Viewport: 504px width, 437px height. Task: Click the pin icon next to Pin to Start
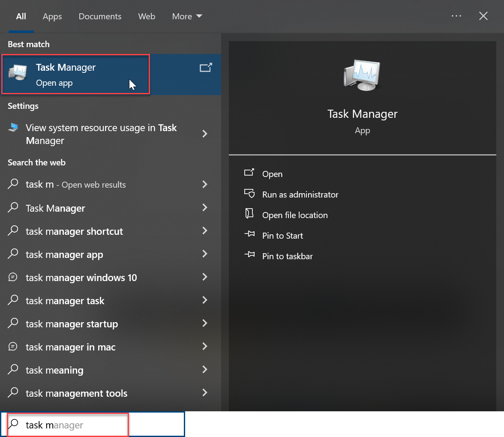point(249,234)
